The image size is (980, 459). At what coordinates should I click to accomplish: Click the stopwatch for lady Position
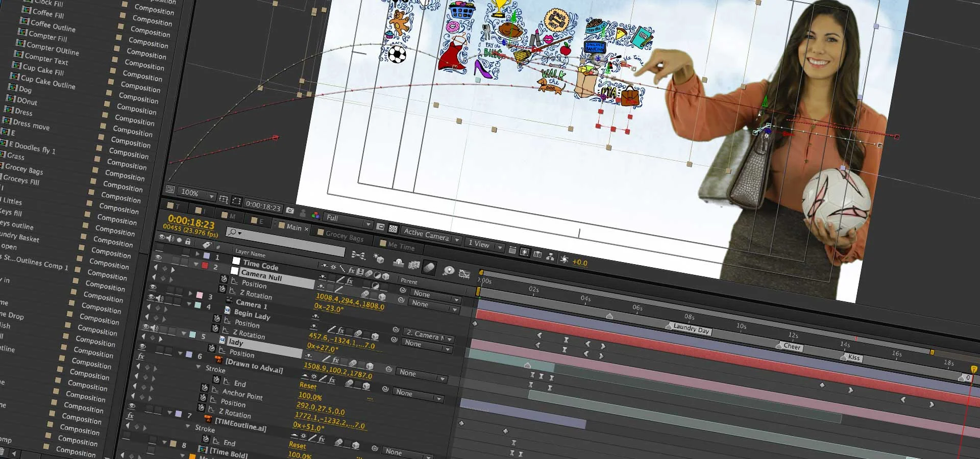pos(211,348)
